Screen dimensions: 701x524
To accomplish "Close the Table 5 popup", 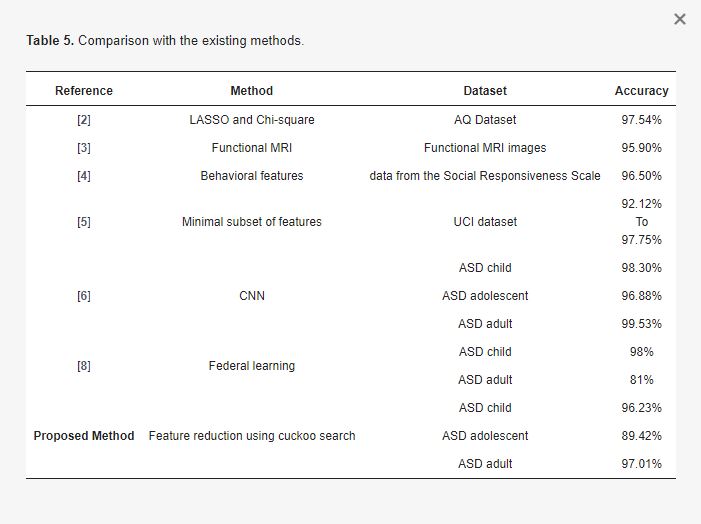I will pyautogui.click(x=680, y=19).
